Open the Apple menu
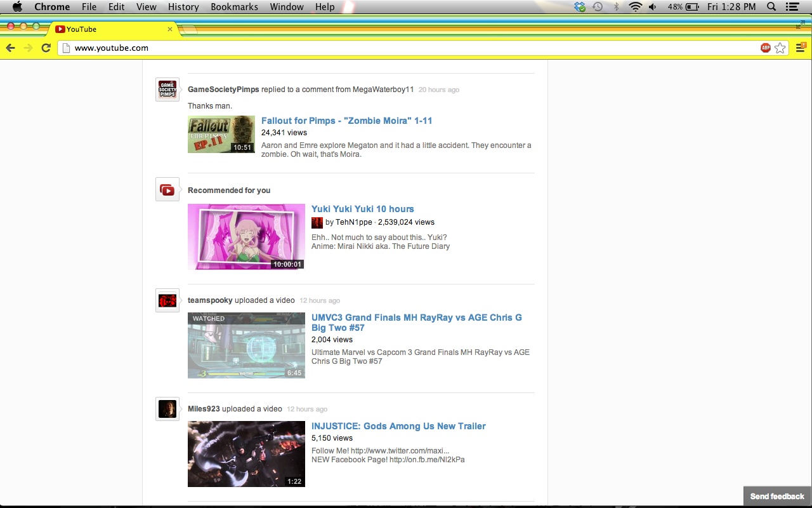 (17, 7)
